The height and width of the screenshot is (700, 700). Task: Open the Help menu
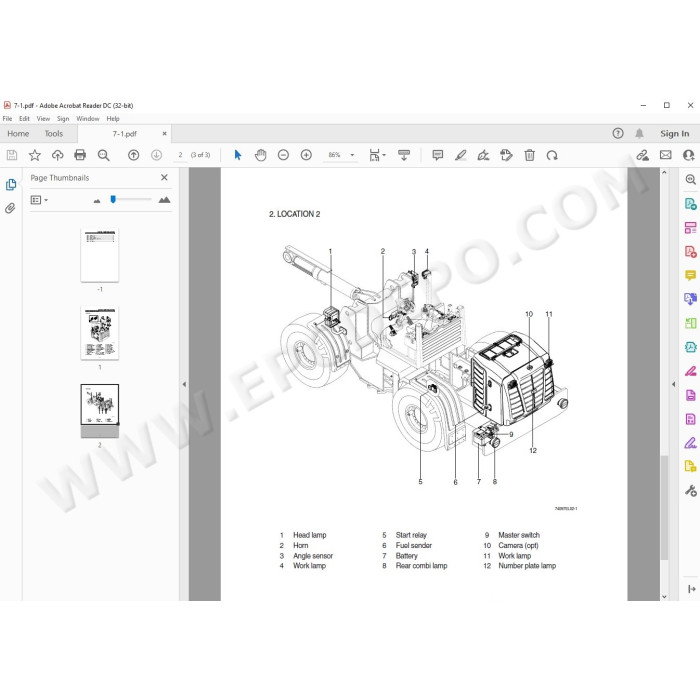click(x=113, y=118)
